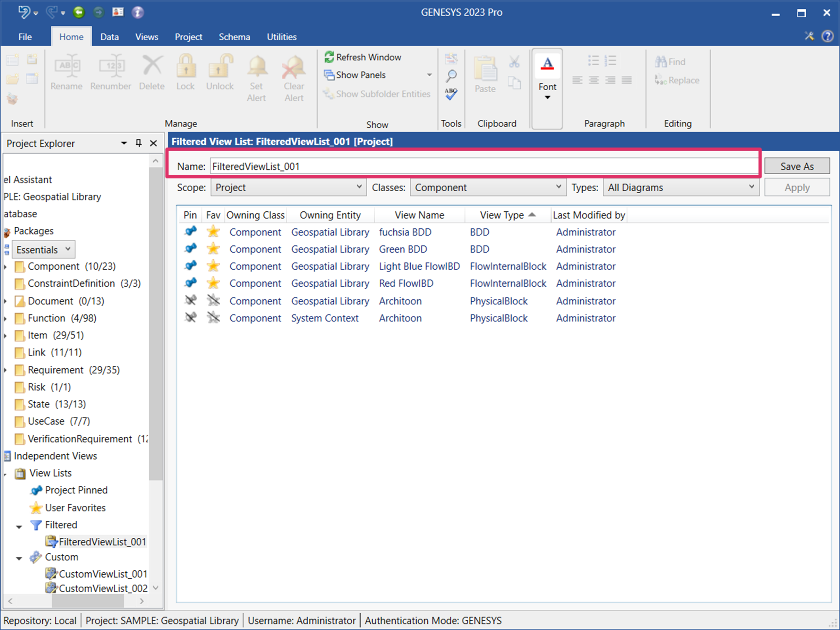Click the green back navigation arrow

[79, 12]
